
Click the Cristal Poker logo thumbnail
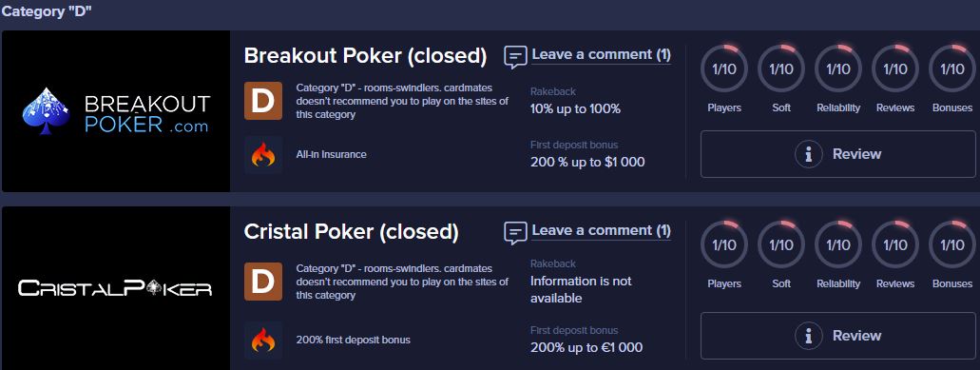coord(116,288)
